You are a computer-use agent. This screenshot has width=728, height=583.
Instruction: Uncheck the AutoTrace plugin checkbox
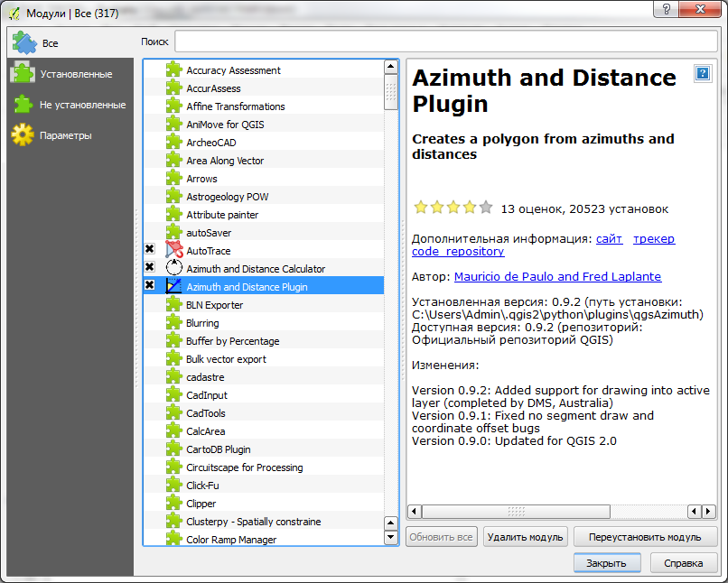coord(150,249)
